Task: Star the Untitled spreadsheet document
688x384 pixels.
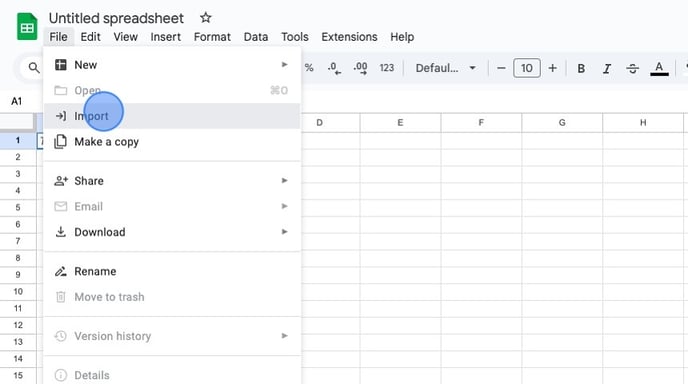Action: point(205,18)
